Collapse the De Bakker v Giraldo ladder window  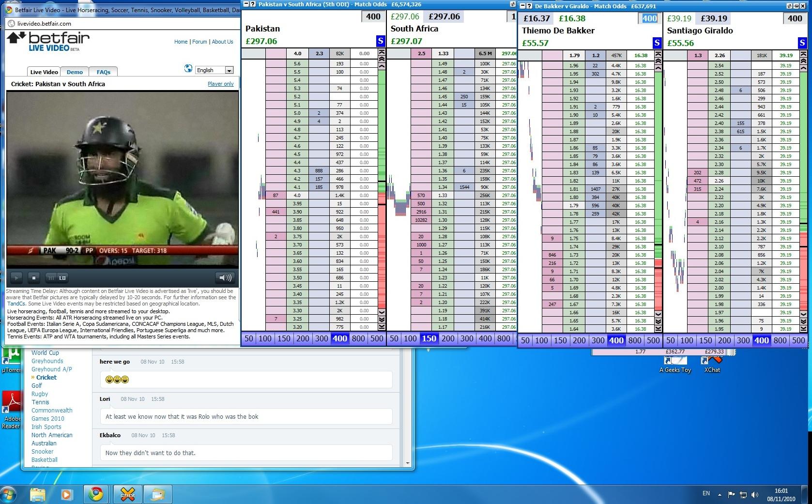tap(522, 6)
